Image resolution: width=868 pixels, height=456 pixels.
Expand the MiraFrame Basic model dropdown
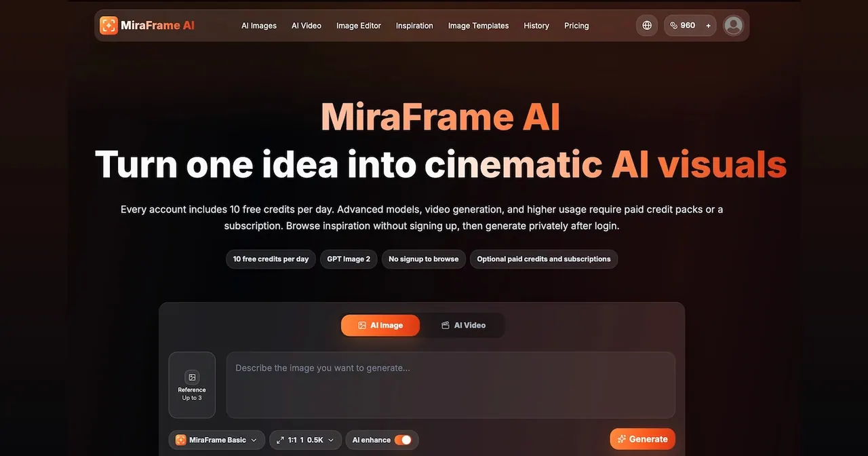(x=217, y=440)
